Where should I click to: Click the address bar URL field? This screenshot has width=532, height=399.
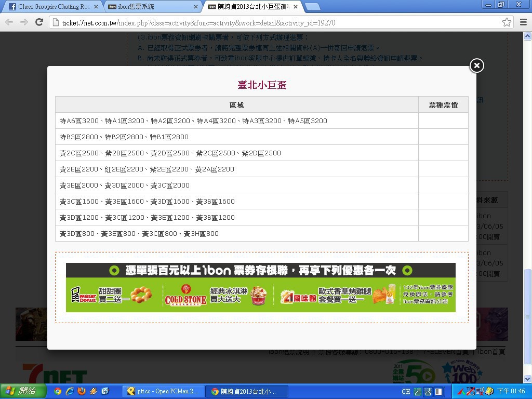tap(275, 23)
